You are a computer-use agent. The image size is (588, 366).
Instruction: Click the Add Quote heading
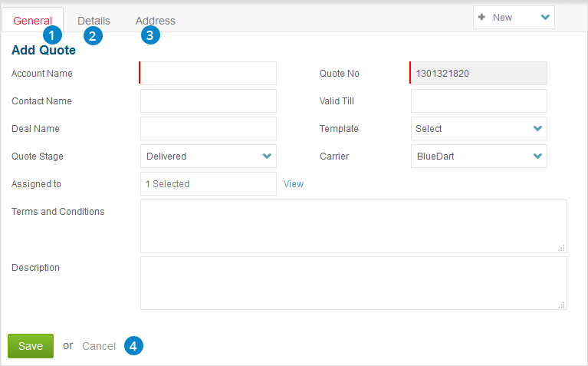pyautogui.click(x=44, y=51)
